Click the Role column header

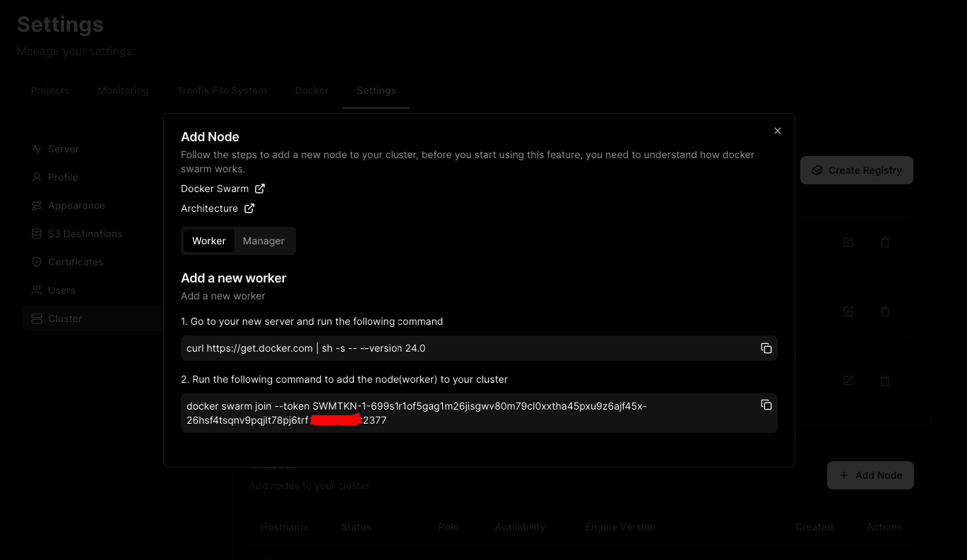pos(448,527)
